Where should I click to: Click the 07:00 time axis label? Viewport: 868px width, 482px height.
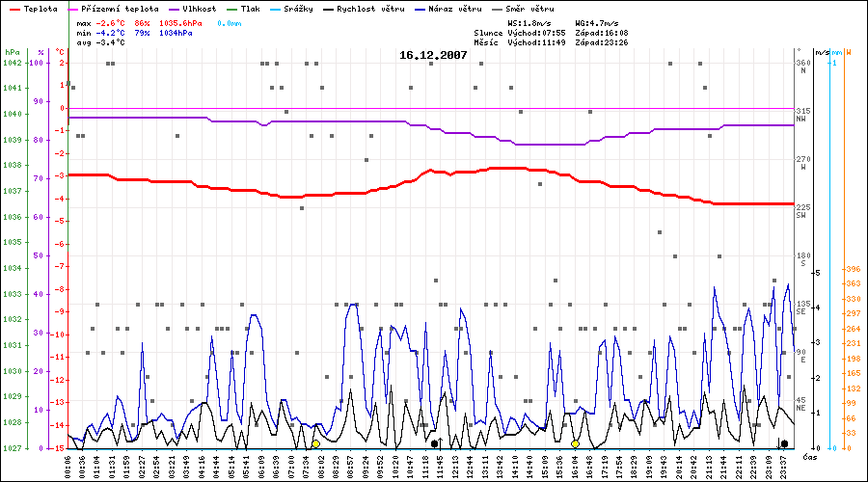click(x=291, y=468)
